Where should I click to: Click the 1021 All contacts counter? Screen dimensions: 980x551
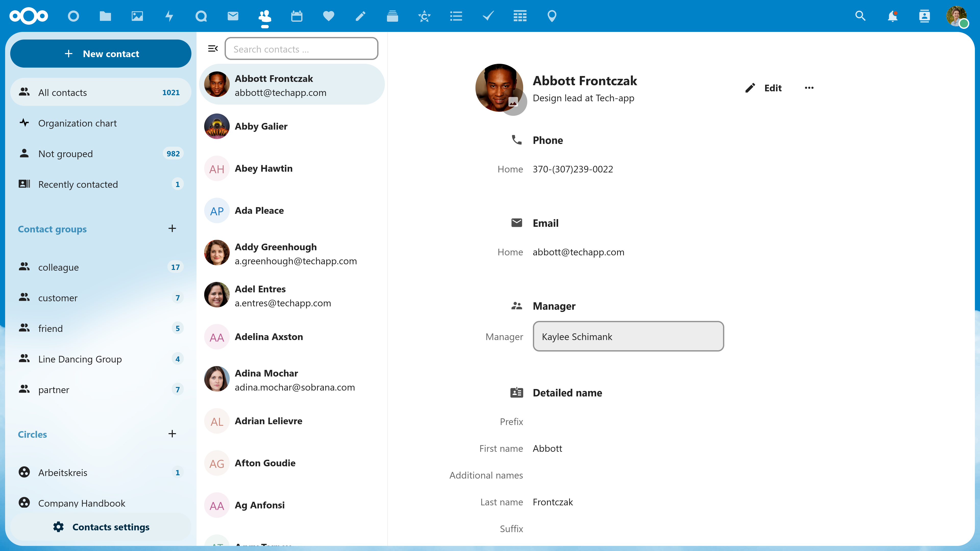(x=171, y=92)
